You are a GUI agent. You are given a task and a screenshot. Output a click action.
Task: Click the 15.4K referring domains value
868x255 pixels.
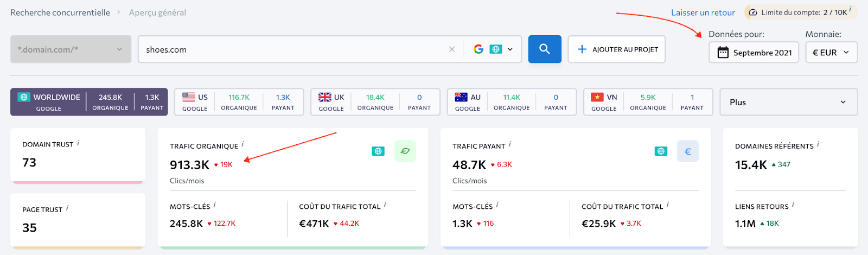point(751,164)
